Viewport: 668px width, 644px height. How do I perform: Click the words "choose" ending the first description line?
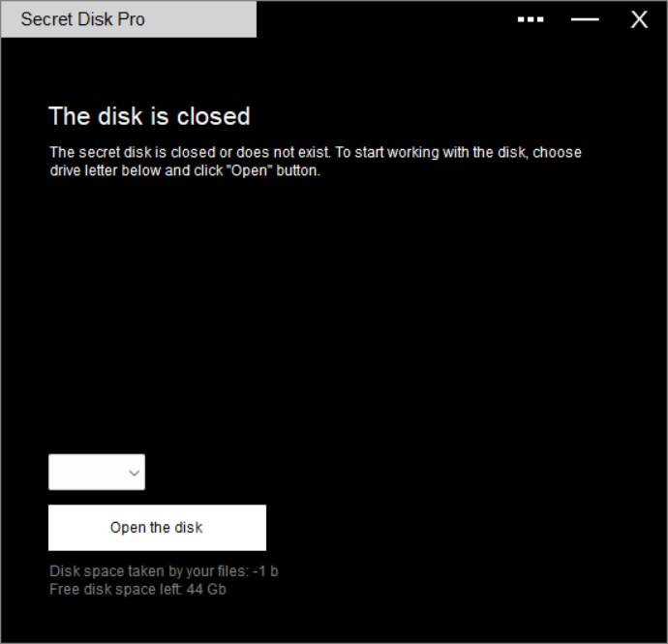tap(558, 153)
